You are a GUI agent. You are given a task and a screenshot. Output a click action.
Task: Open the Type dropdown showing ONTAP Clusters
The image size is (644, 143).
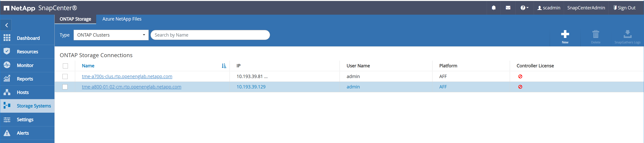(111, 35)
